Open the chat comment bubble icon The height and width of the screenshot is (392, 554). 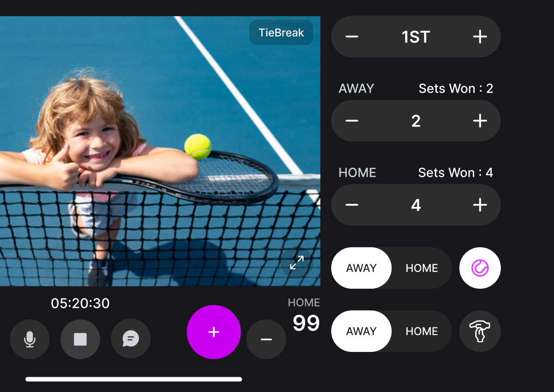pos(131,339)
